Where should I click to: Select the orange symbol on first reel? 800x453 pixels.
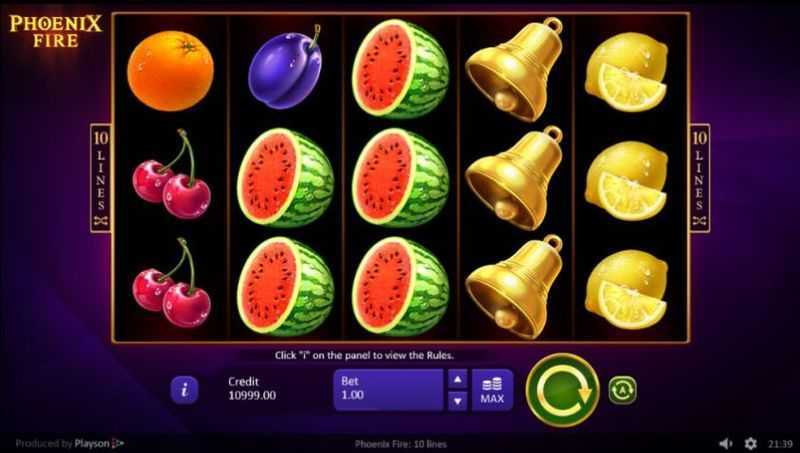pos(170,70)
